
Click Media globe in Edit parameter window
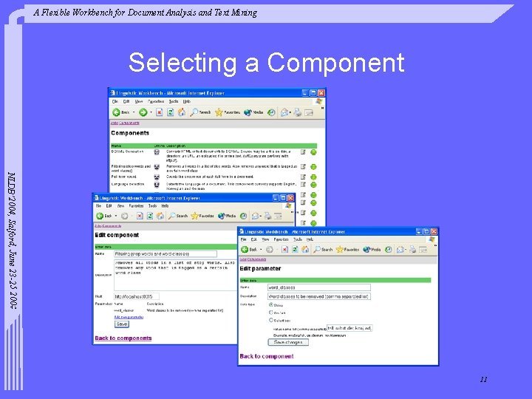pos(366,250)
